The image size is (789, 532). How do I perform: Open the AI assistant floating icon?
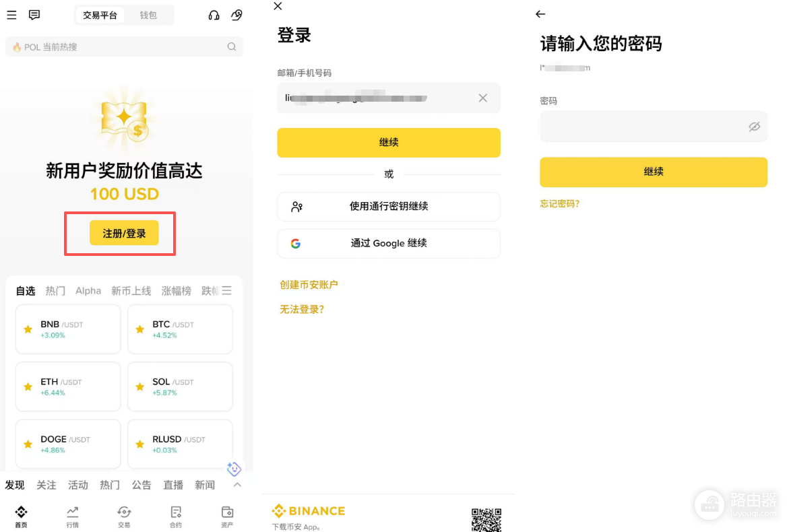tap(234, 469)
